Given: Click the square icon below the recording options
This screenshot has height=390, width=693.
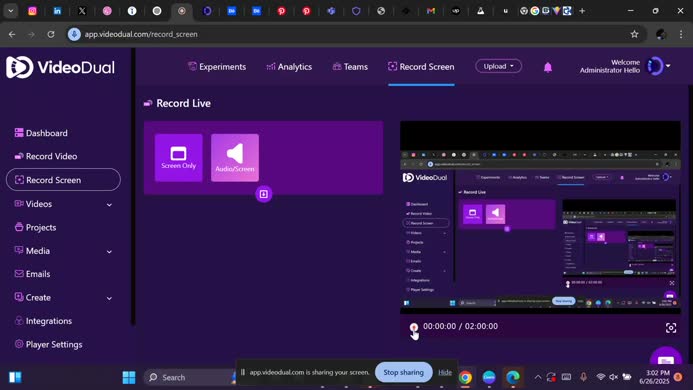Looking at the screenshot, I should coord(263,194).
